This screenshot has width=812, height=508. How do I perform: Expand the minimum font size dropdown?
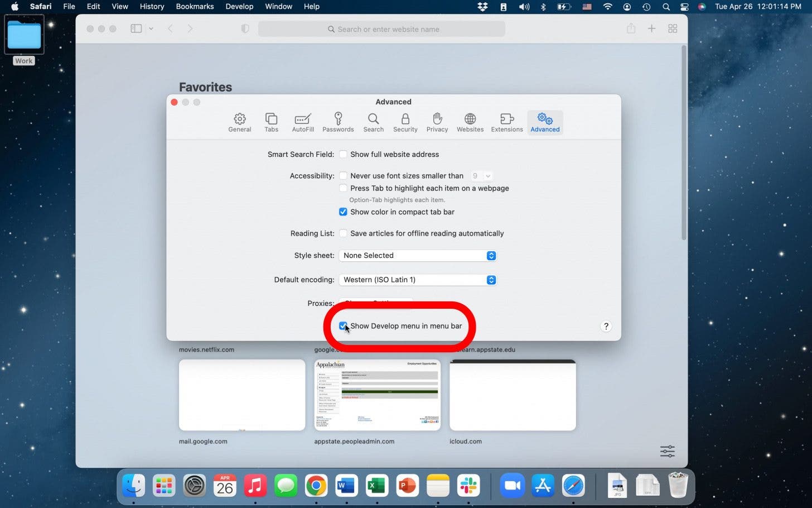point(481,176)
